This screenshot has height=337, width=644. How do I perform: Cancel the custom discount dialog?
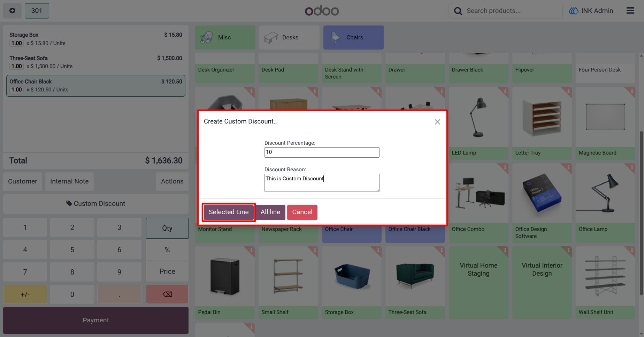tap(302, 212)
